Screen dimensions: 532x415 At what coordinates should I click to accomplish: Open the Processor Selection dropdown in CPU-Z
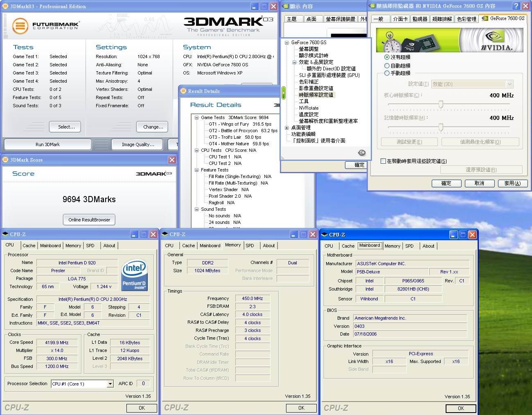[110, 384]
